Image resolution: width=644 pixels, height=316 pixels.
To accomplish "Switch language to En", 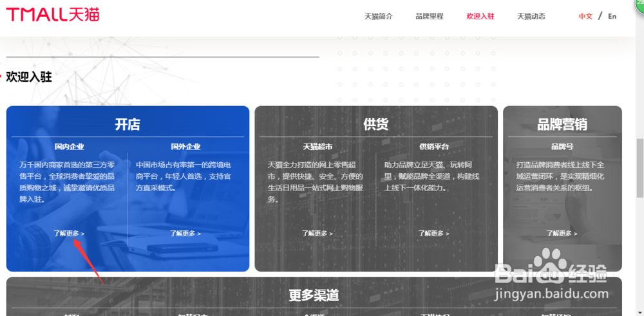I will 612,17.
